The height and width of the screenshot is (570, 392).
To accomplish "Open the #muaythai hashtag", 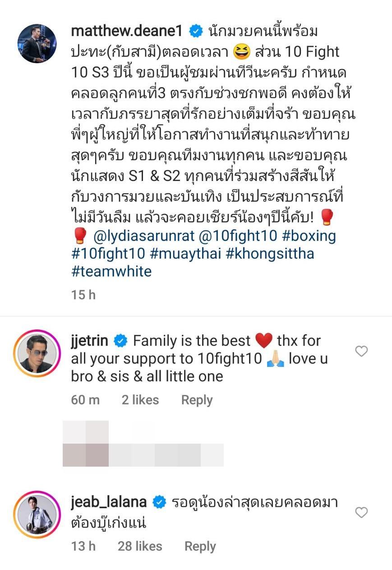I will pos(185,254).
